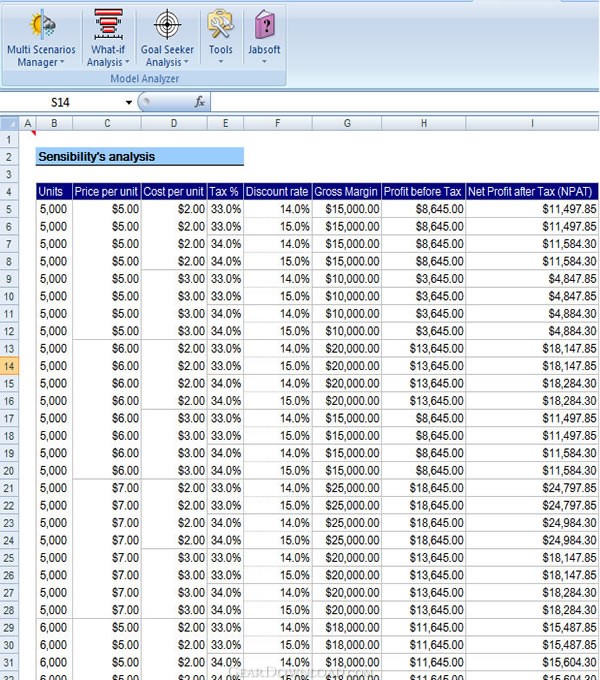This screenshot has width=600, height=680.
Task: Click the 34.0% tax cell in row 7
Action: pyautogui.click(x=225, y=244)
